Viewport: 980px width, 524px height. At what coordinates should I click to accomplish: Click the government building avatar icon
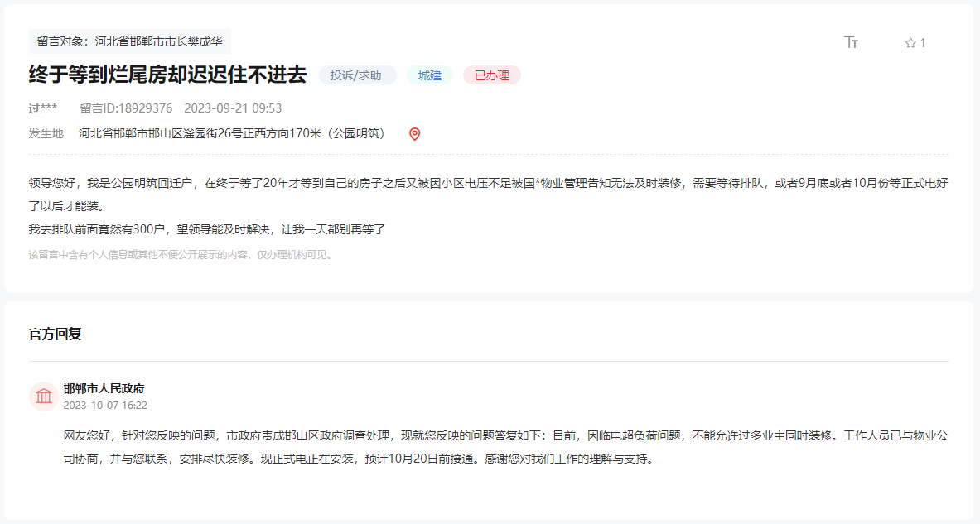[x=44, y=396]
